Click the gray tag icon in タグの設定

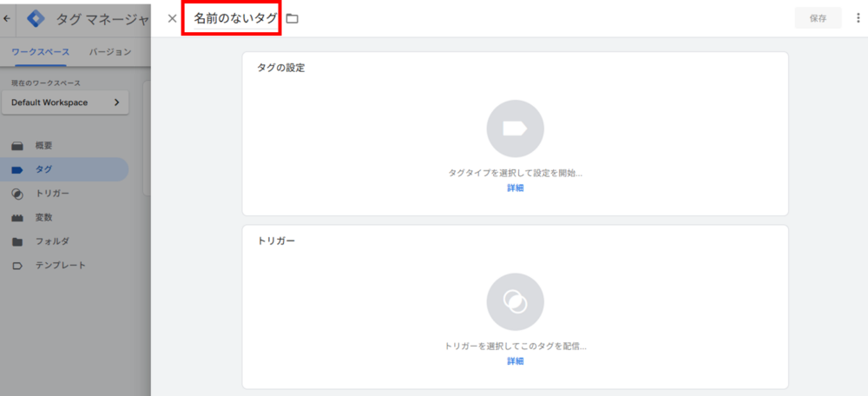click(515, 129)
